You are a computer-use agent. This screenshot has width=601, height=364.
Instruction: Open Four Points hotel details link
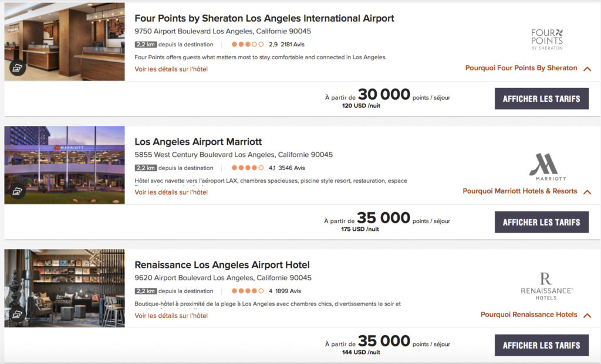pyautogui.click(x=171, y=69)
